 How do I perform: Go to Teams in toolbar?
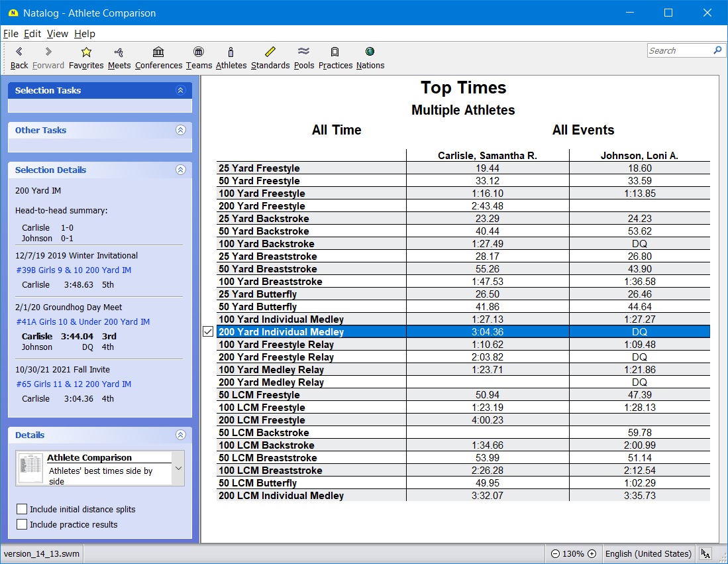(199, 52)
